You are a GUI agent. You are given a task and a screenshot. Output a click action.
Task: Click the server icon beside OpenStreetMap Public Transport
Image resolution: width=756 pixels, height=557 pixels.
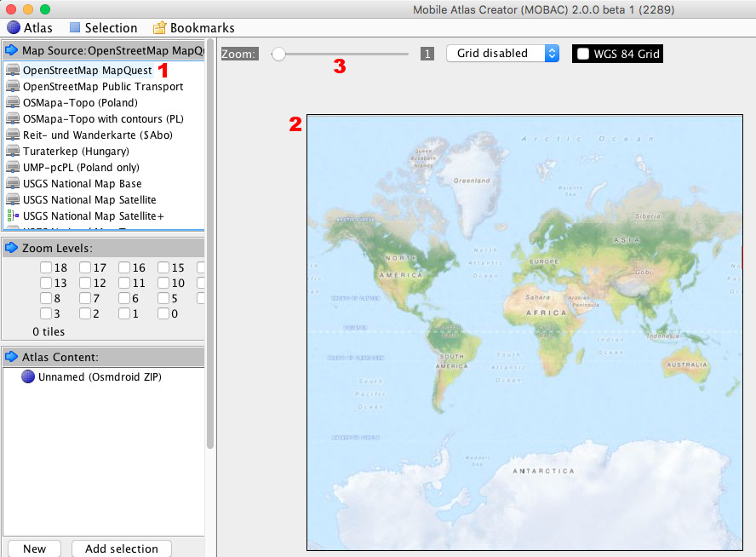click(x=13, y=86)
